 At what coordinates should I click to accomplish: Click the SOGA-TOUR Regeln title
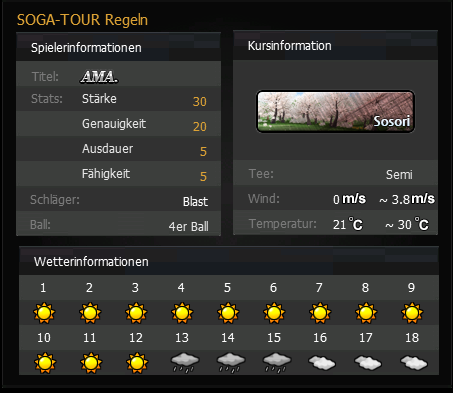point(82,20)
